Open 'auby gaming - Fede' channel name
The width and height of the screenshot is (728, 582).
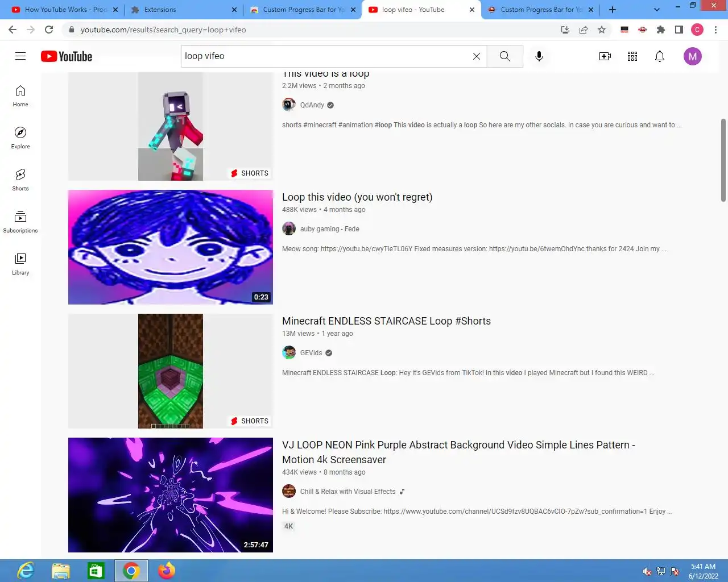[330, 229]
